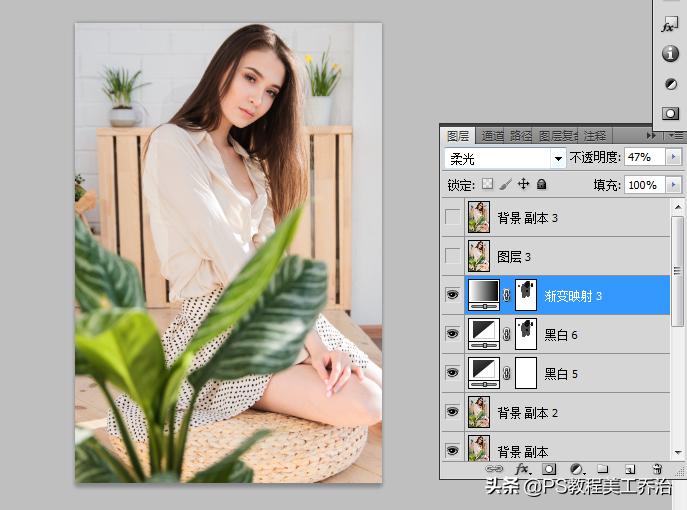This screenshot has height=510, width=687.
Task: Select the 图层 3 layer name
Action: coord(513,257)
